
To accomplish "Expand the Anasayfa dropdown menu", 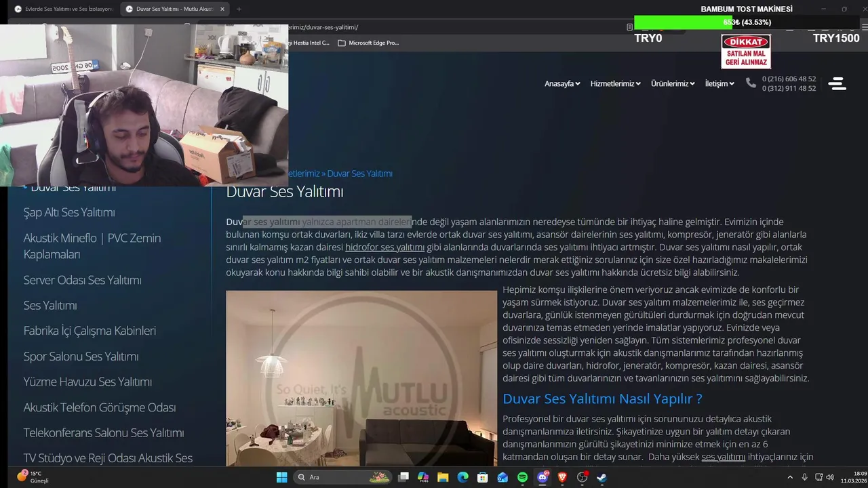I will 562,83.
